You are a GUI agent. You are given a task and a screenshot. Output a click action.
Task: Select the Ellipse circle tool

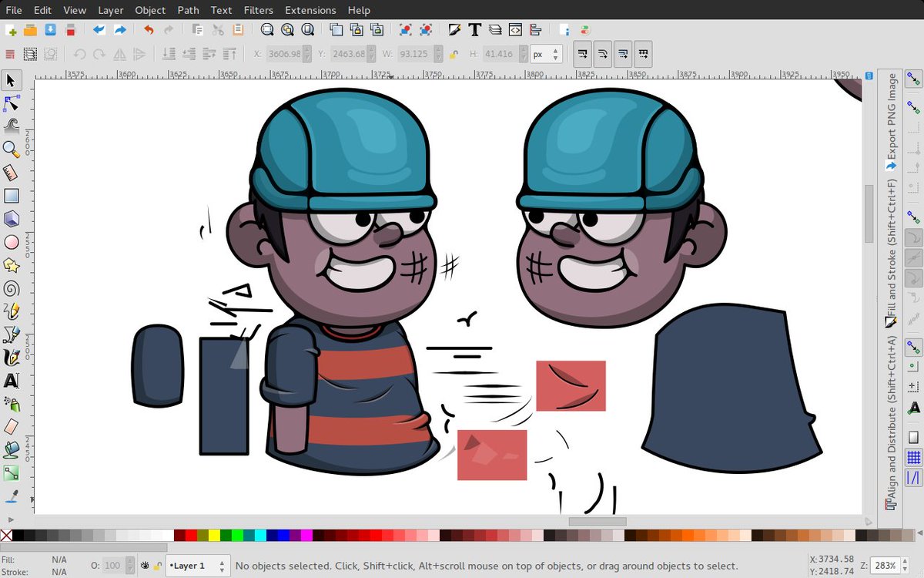point(12,242)
